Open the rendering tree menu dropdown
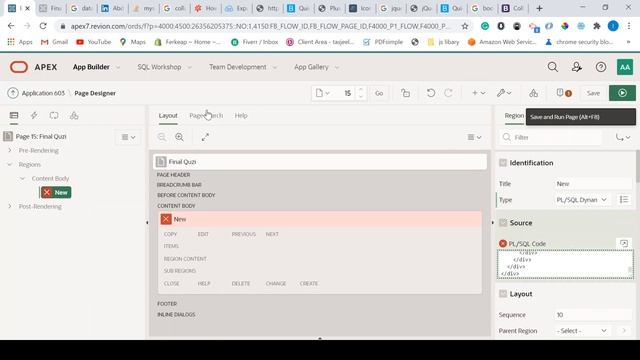Image resolution: width=640 pixels, height=360 pixels. point(128,137)
